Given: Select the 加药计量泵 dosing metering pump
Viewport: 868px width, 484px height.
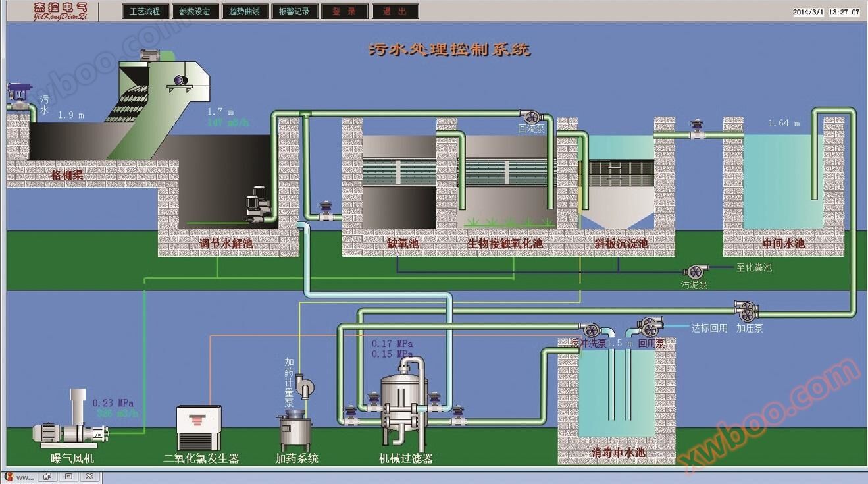Looking at the screenshot, I should click(303, 385).
